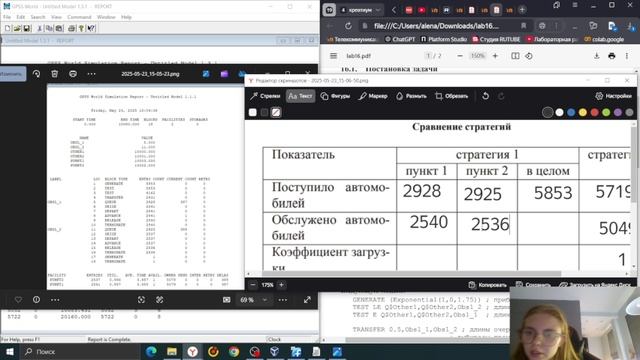This screenshot has height=360, width=640.
Task: Open Настройки settings in screenshot editor
Action: pyautogui.click(x=613, y=96)
